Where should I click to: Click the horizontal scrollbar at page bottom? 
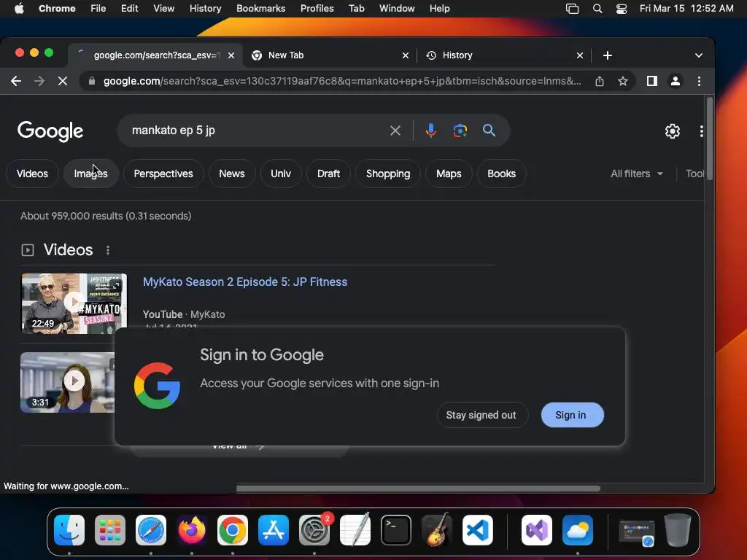point(418,488)
